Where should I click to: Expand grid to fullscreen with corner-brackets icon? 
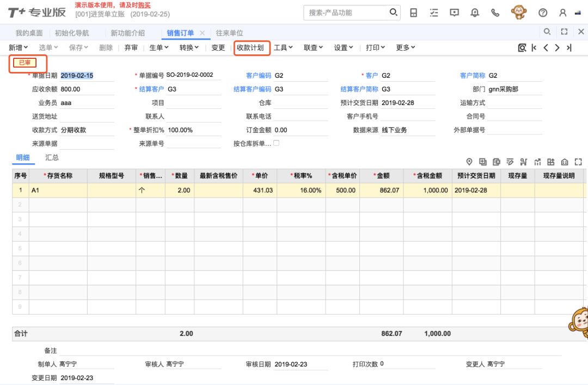coord(578,162)
